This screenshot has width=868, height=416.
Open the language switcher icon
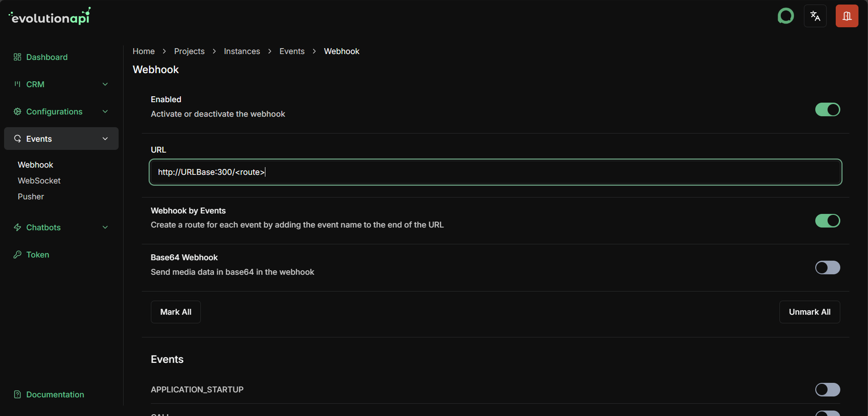click(x=814, y=16)
